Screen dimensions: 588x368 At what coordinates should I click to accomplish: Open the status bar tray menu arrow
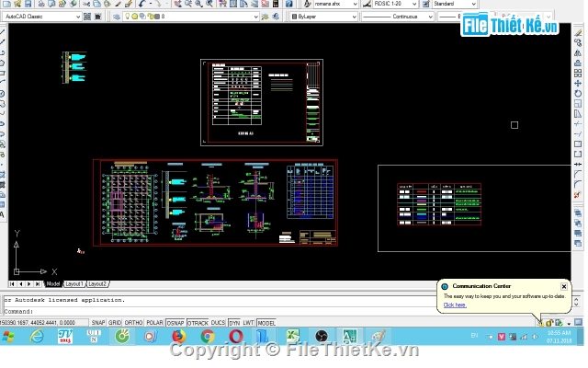coord(569,323)
